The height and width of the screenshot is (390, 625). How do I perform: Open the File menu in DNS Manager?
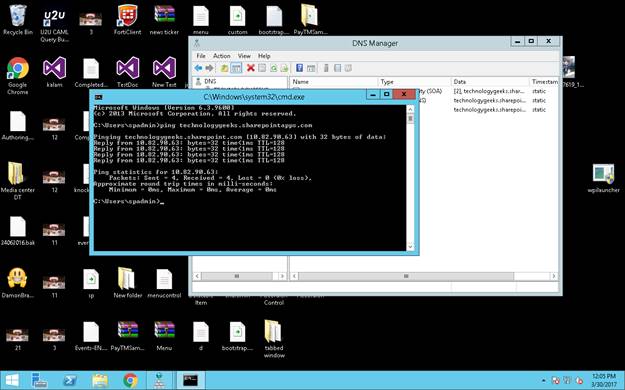point(201,56)
